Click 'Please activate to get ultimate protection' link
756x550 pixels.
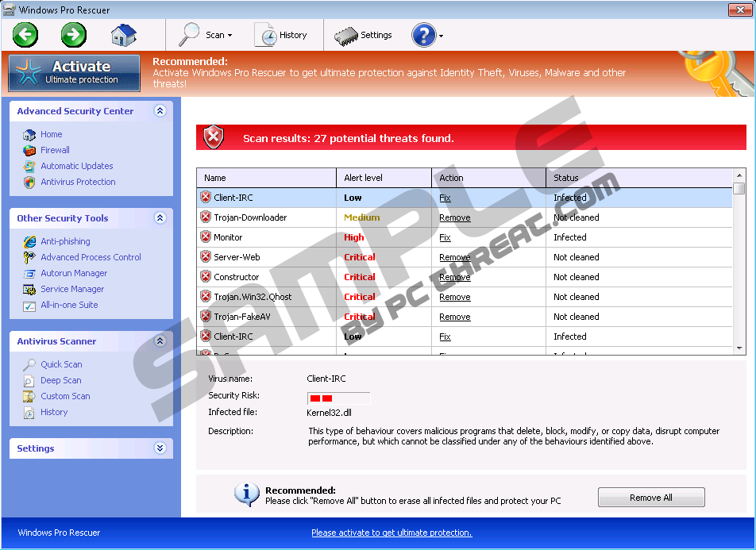tap(391, 533)
